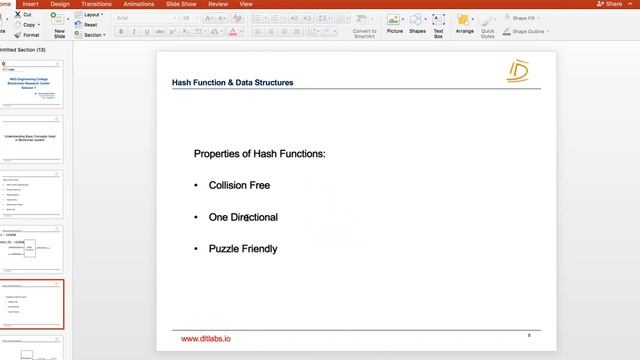Image resolution: width=640 pixels, height=360 pixels.
Task: Click the numbered list icon
Action: [x=275, y=18]
